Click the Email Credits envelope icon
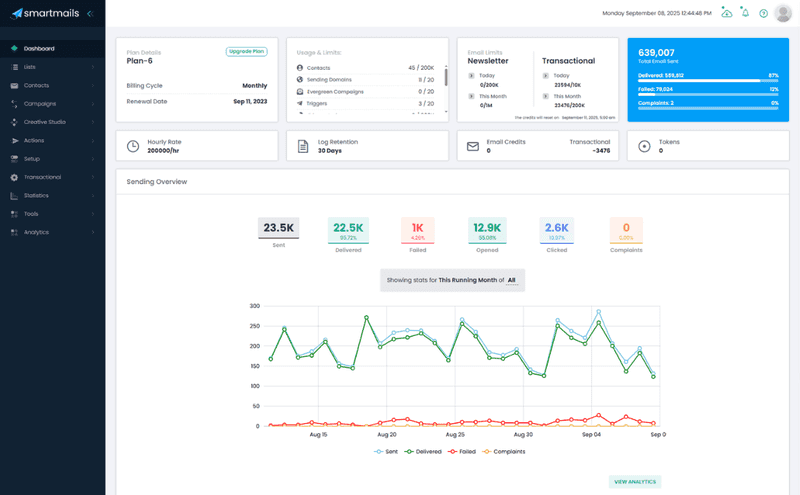Screen dimensions: 800x495 click(473, 146)
